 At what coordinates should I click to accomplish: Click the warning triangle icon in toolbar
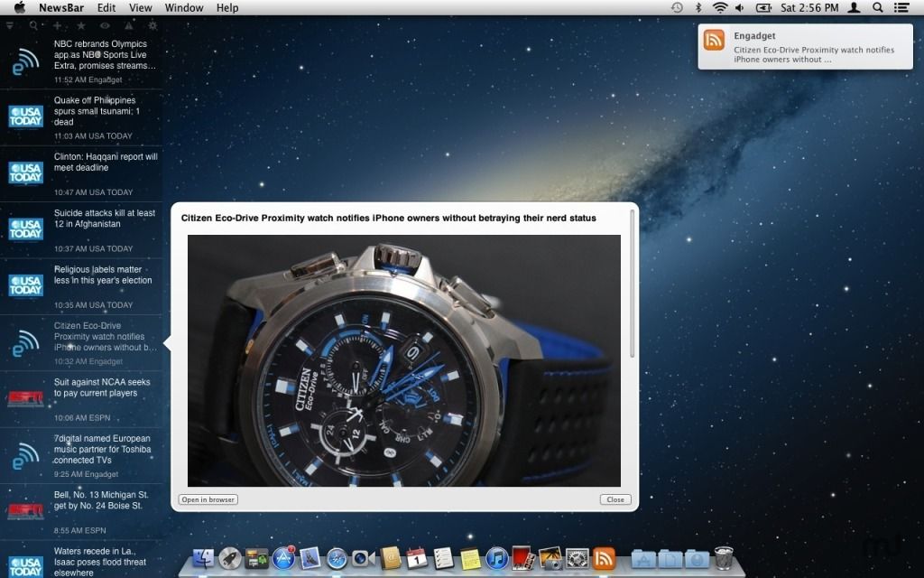(128, 25)
